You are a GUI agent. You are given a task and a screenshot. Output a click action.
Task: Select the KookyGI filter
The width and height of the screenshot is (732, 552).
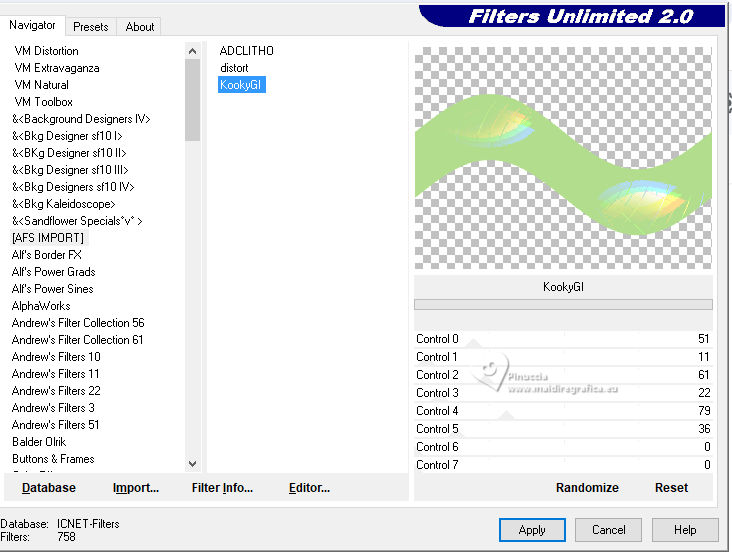pyautogui.click(x=241, y=85)
